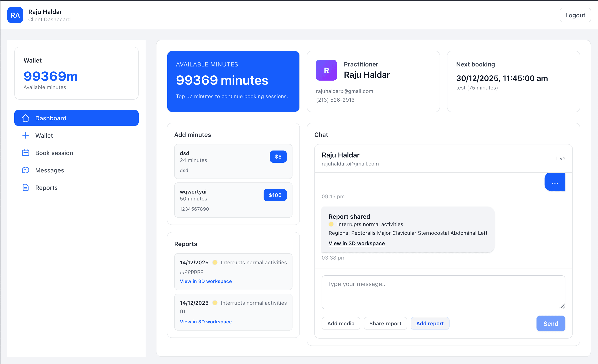Open View in 3D workspace from the shared report
Image resolution: width=598 pixels, height=364 pixels.
pyautogui.click(x=357, y=243)
